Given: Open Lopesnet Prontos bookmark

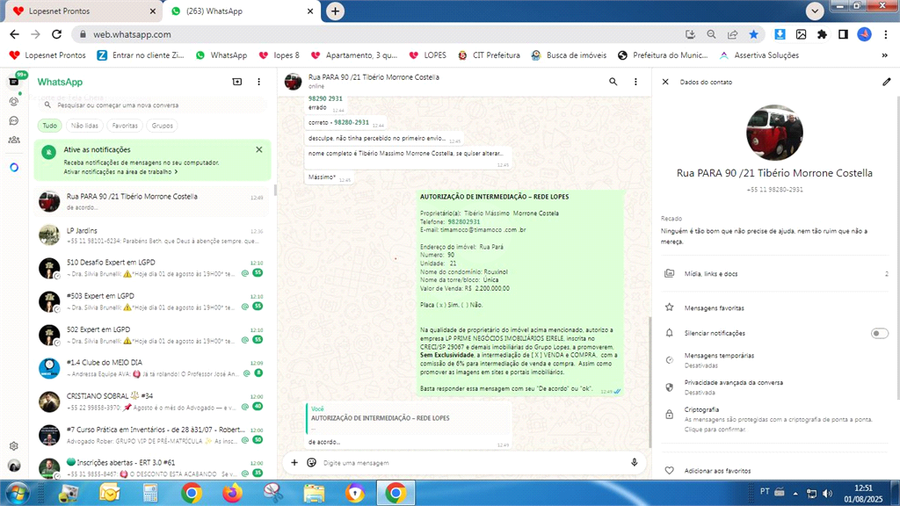Looking at the screenshot, I should (48, 55).
